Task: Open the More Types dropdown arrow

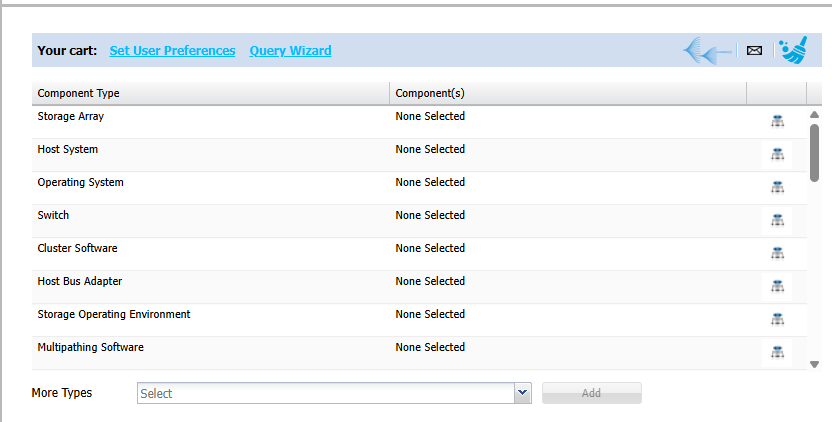Action: pos(523,393)
